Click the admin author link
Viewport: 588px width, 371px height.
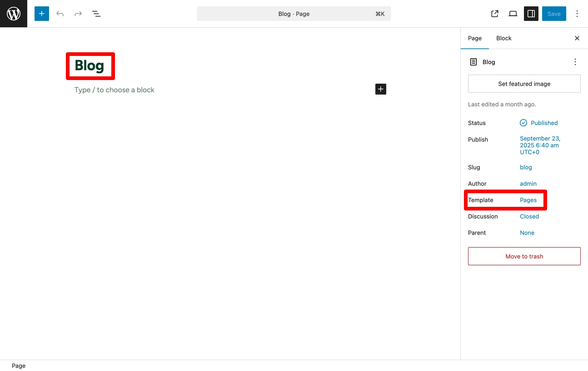(528, 183)
